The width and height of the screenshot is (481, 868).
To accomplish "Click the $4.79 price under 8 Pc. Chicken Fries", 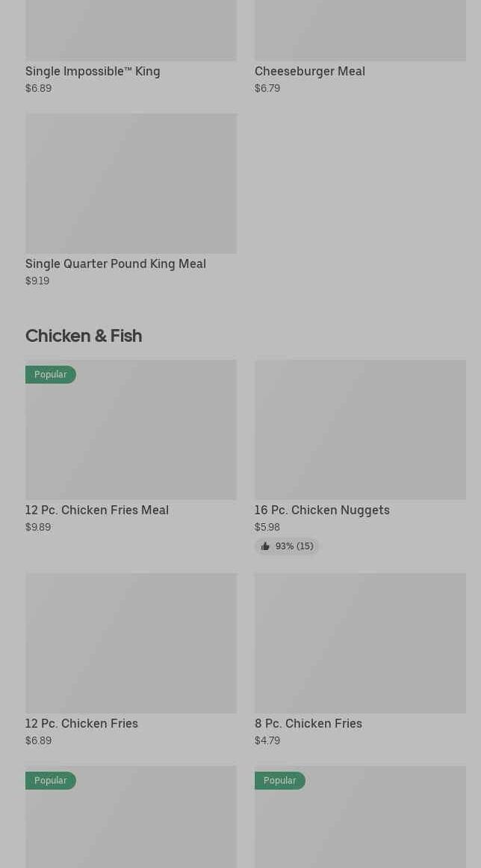I will [267, 741].
